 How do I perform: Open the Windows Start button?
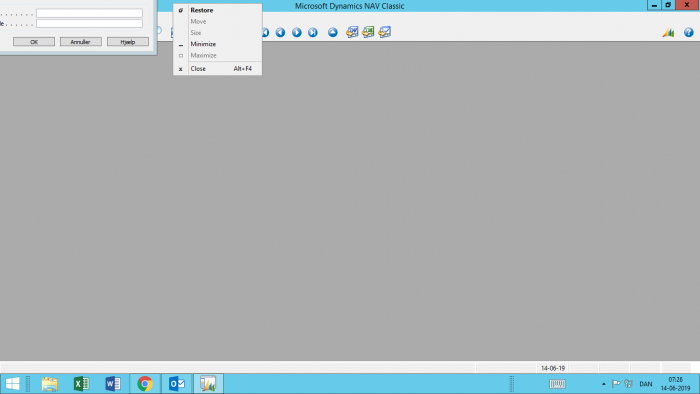pyautogui.click(x=12, y=384)
